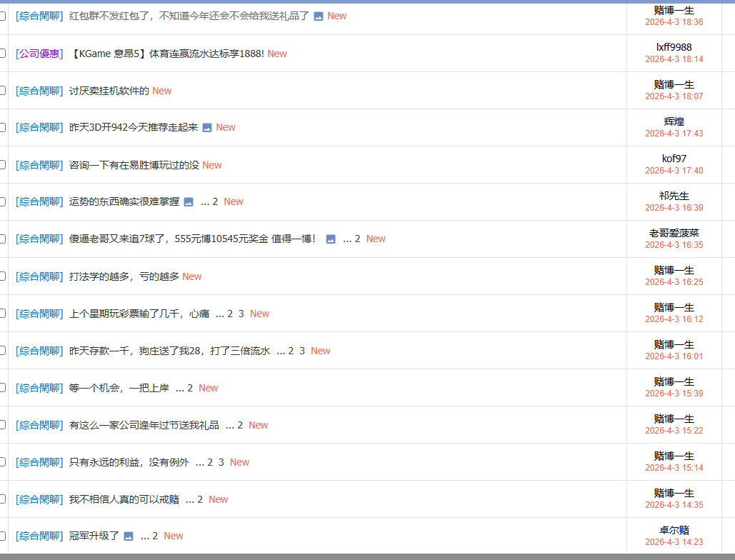Viewport: 735px width, 560px height.
Task: Click image icon next to 运势的东西确实很难掌握
Action: (189, 202)
